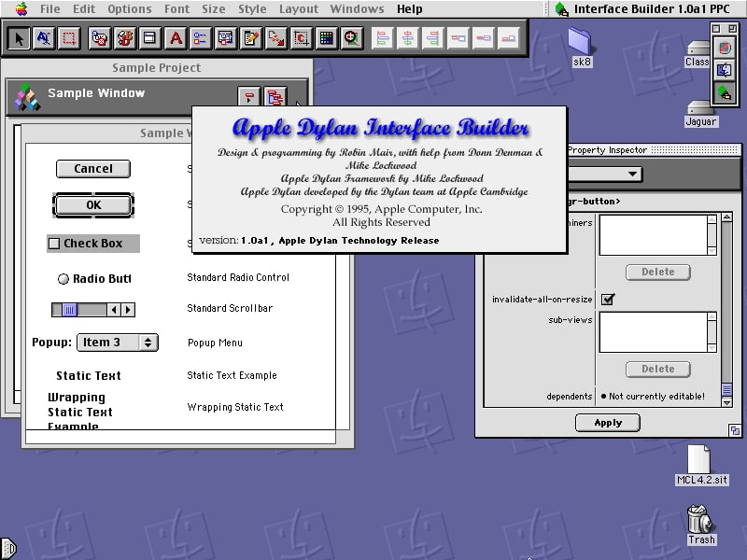Image resolution: width=747 pixels, height=560 pixels.
Task: Open the Apple menu
Action: [21, 8]
